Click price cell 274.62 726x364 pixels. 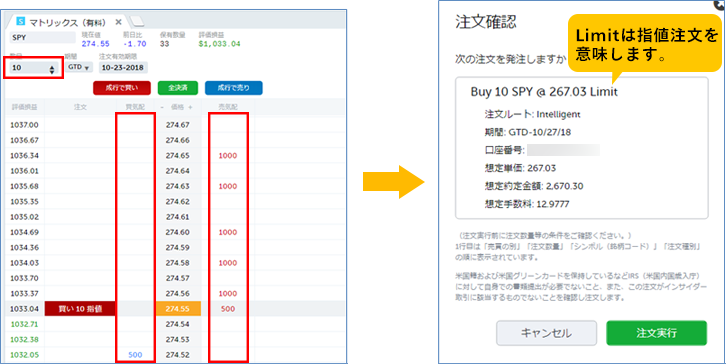[x=178, y=201]
